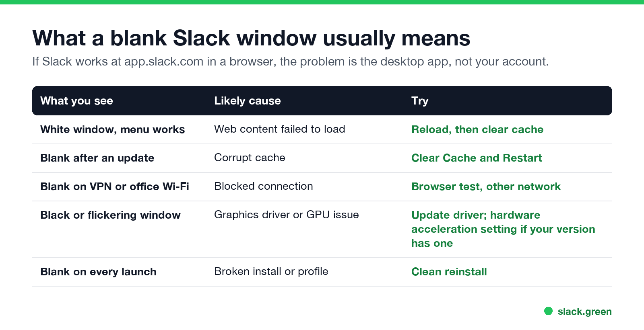Screen dimensions: 644x330
Task: Click 'Browser test, other network' text
Action: [486, 187]
